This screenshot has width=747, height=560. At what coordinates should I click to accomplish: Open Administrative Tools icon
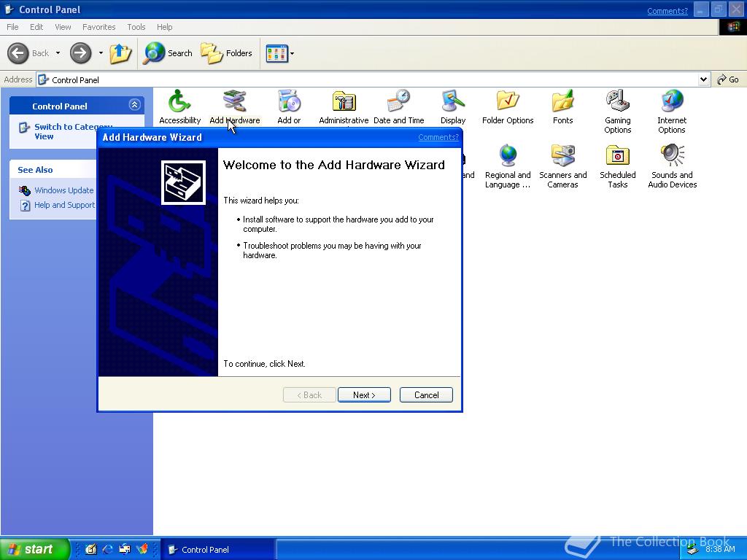coord(344,108)
